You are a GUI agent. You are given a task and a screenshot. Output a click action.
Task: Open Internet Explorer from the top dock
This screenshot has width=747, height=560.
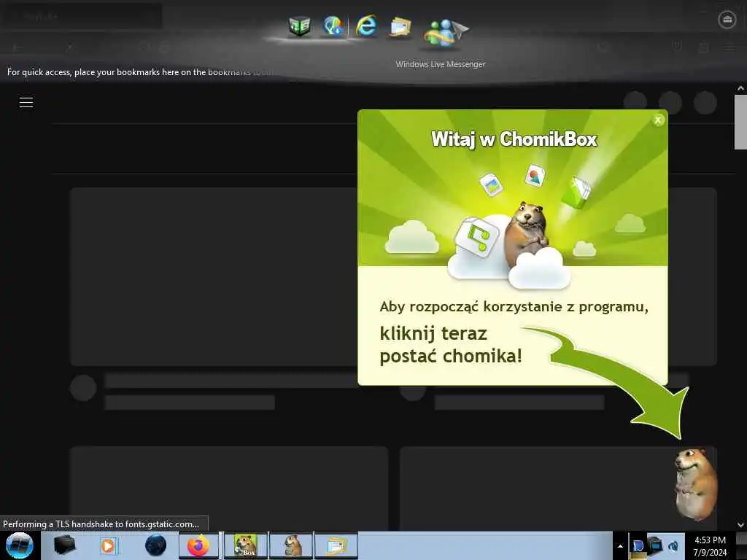366,26
